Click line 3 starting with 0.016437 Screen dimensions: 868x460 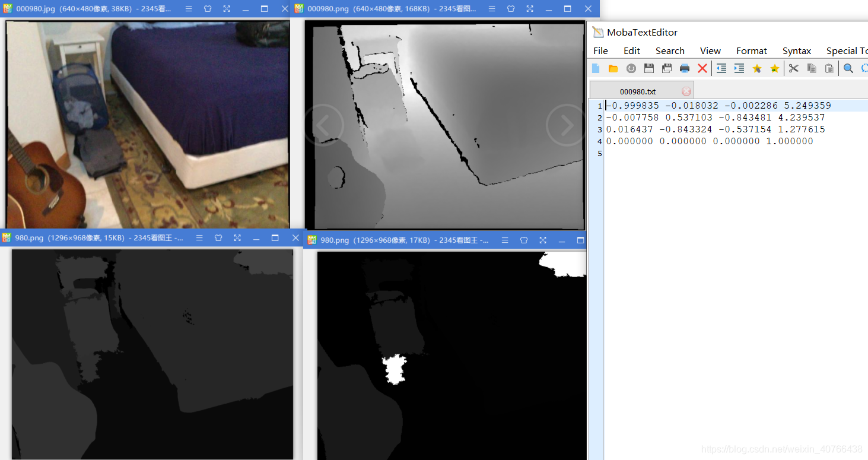[715, 129]
